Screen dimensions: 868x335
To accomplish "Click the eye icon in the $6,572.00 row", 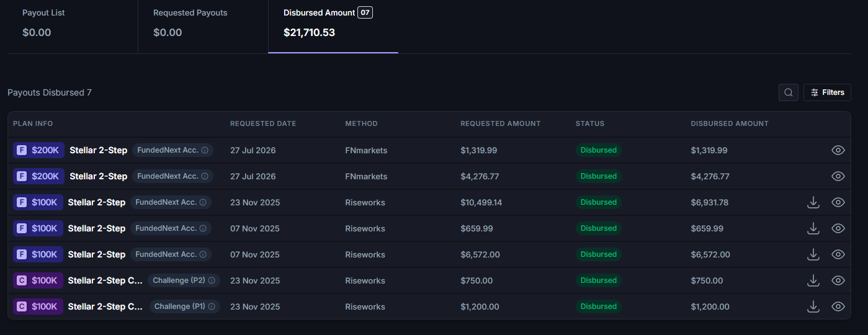I will 838,254.
